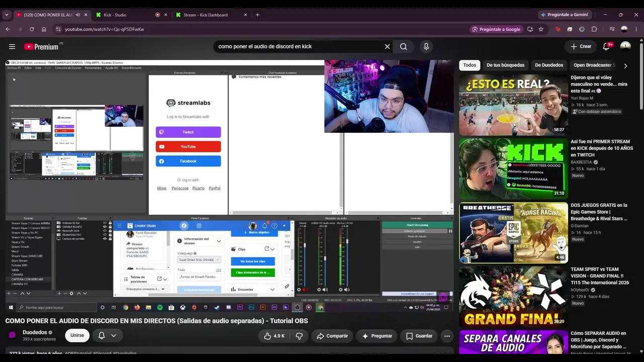Open the ¿ESTO ES REAL? vóley video thumbnail

click(x=513, y=105)
